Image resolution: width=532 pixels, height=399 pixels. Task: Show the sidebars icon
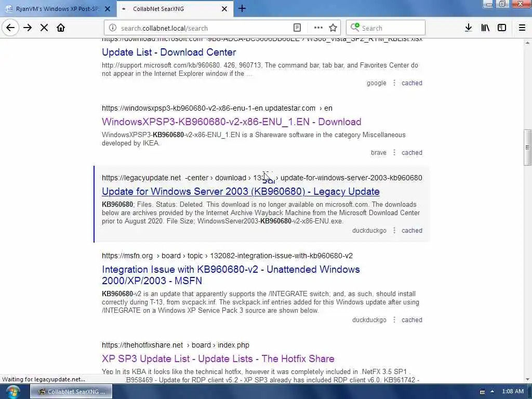[502, 28]
